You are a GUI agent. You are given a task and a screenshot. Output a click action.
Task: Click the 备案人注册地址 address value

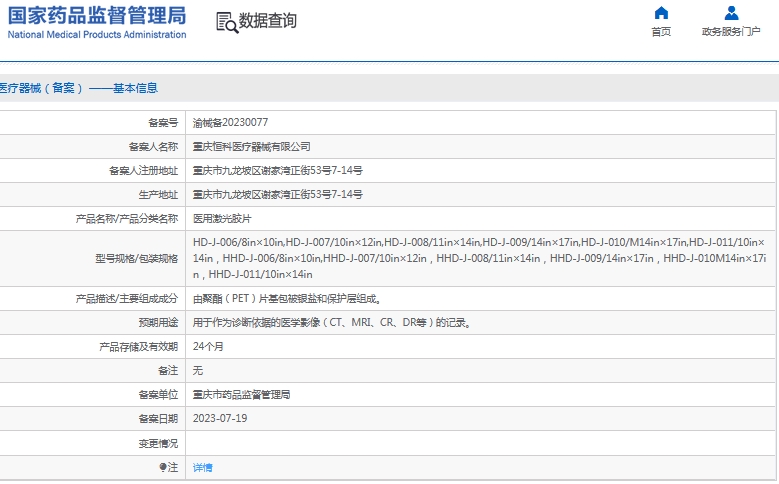[x=278, y=170]
